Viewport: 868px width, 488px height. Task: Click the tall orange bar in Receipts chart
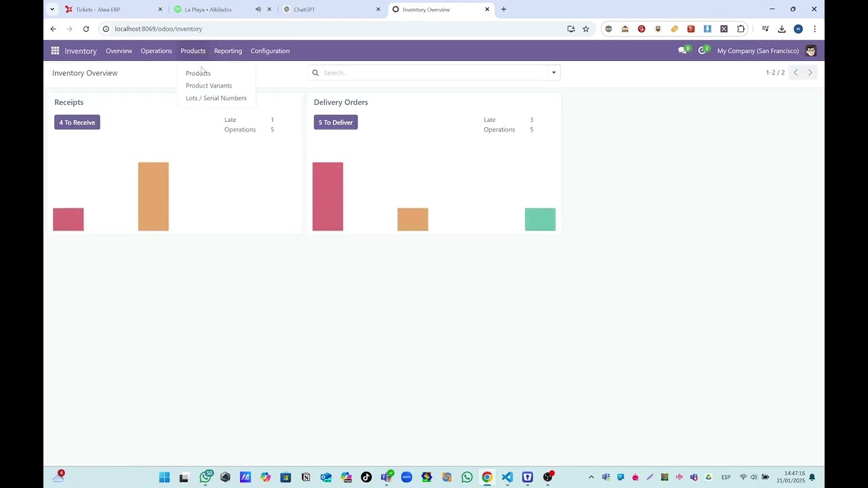tap(153, 197)
